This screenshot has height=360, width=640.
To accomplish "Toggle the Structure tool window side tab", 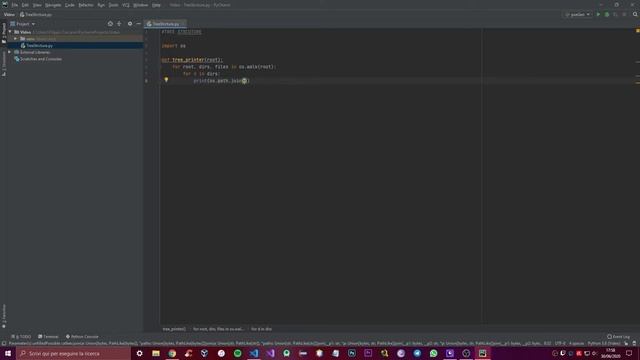I will coord(4,64).
